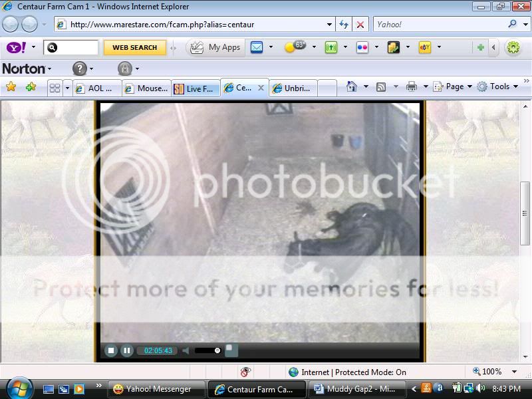
Task: Click the Add to Favorites icon
Action: pyautogui.click(x=31, y=87)
